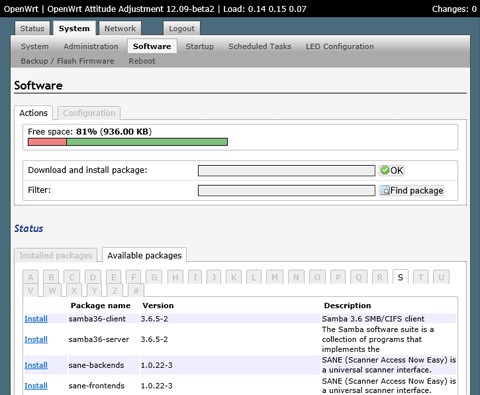Click the samba36-client version 3.6.5-2

click(x=154, y=319)
